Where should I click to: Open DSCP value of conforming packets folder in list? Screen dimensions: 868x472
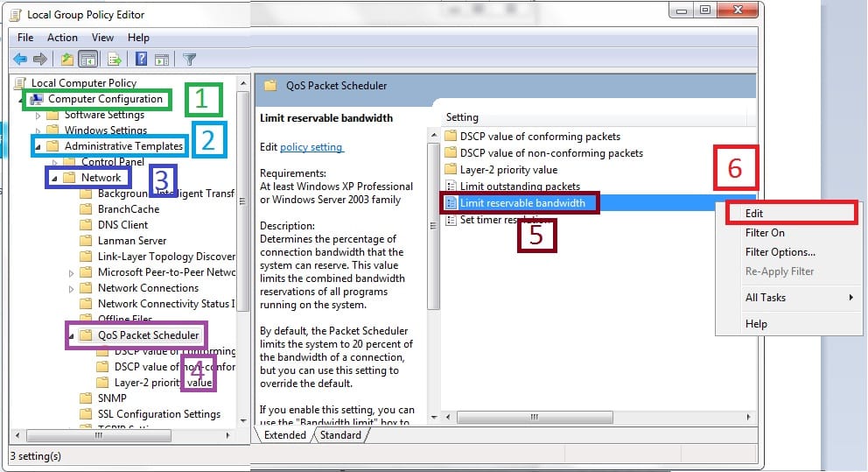[540, 137]
